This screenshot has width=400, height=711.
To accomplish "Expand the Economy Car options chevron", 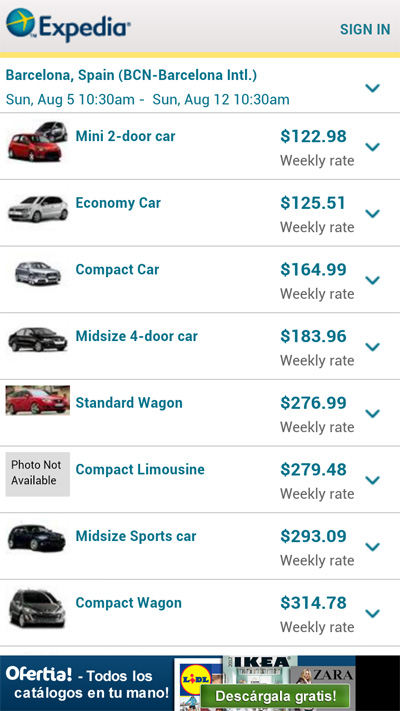I will (x=373, y=213).
